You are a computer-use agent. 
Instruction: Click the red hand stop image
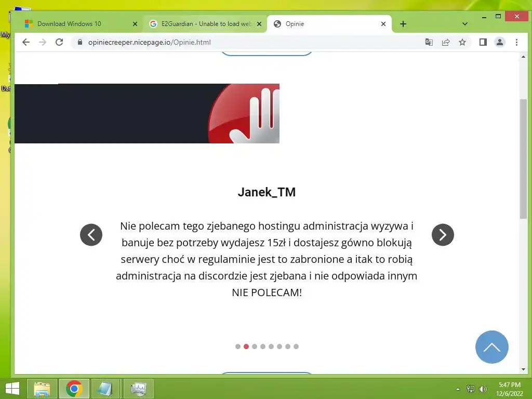pos(244,114)
